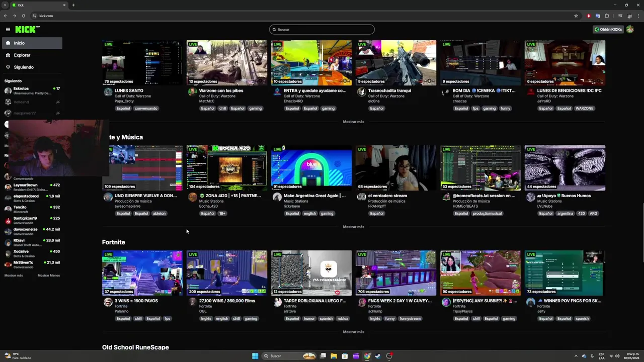Open the user profile avatar menu
Viewport: 644px width, 362px height.
tap(630, 30)
